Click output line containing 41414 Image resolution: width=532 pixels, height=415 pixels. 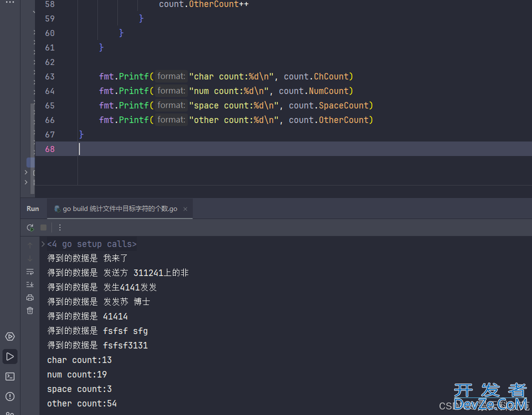click(87, 316)
